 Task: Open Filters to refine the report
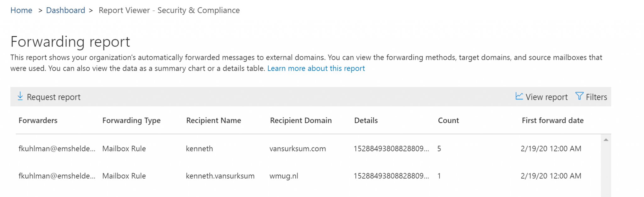tap(596, 97)
